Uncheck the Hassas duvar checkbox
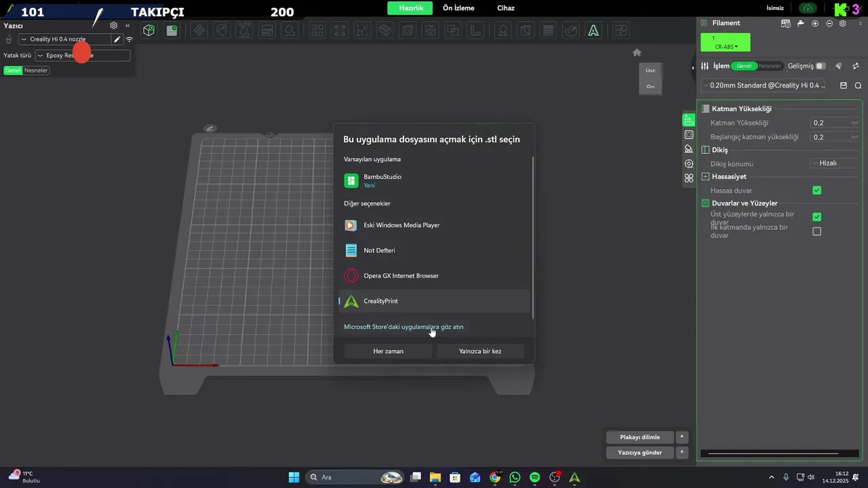The width and height of the screenshot is (868, 488). click(816, 190)
